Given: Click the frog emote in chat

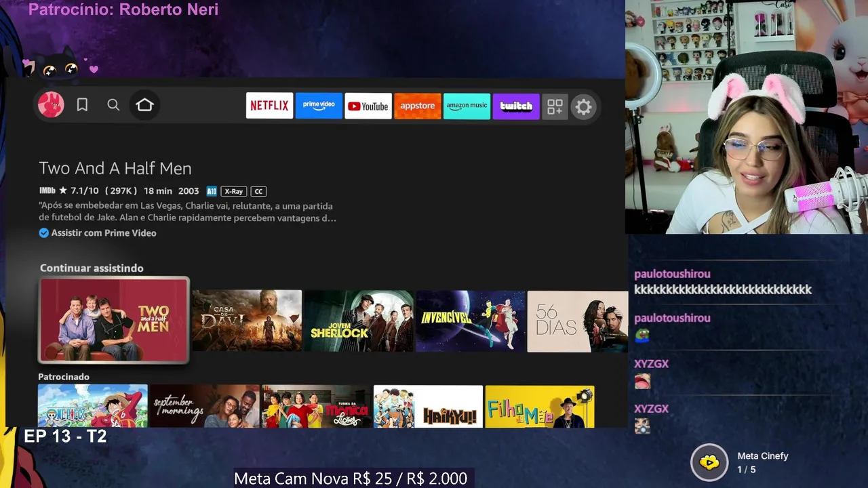Looking at the screenshot, I should 642,335.
